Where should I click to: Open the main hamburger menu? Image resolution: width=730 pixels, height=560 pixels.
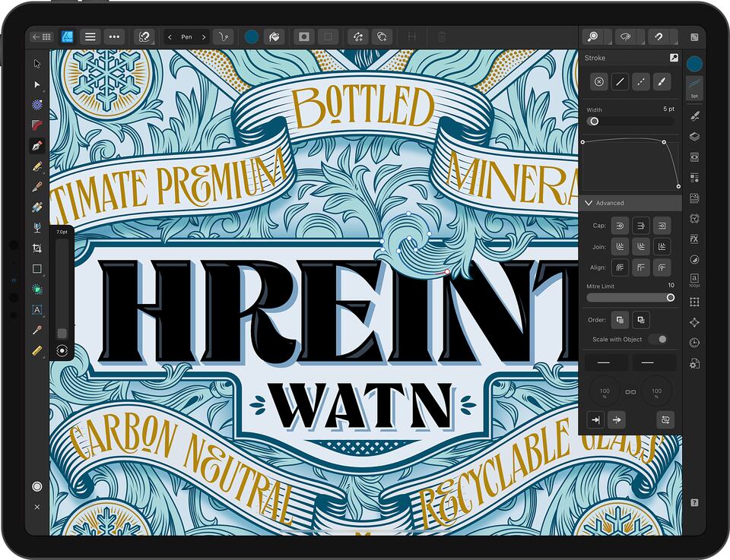click(x=90, y=36)
